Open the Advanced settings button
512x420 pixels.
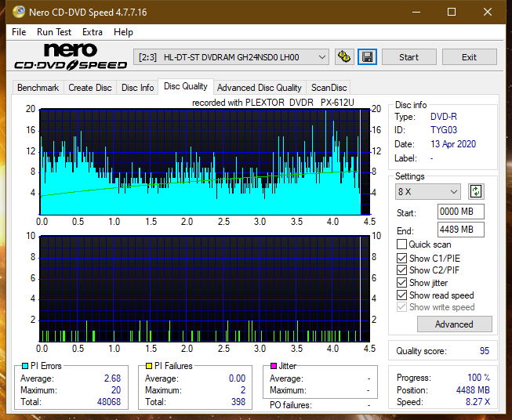coord(454,324)
